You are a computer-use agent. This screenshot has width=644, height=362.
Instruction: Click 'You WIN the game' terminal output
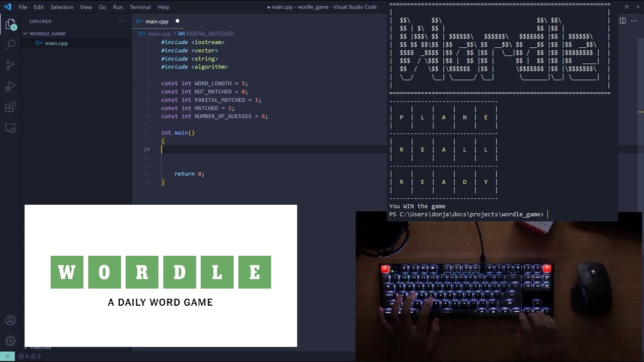(417, 206)
